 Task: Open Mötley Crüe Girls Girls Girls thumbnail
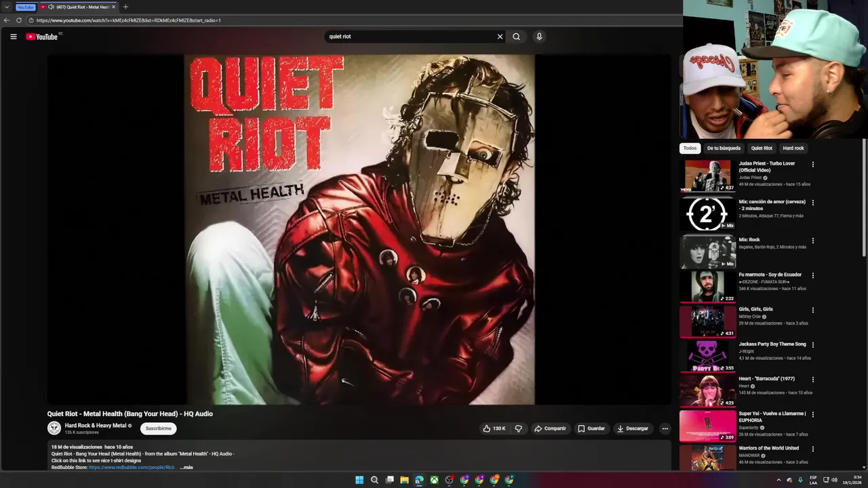(x=707, y=321)
